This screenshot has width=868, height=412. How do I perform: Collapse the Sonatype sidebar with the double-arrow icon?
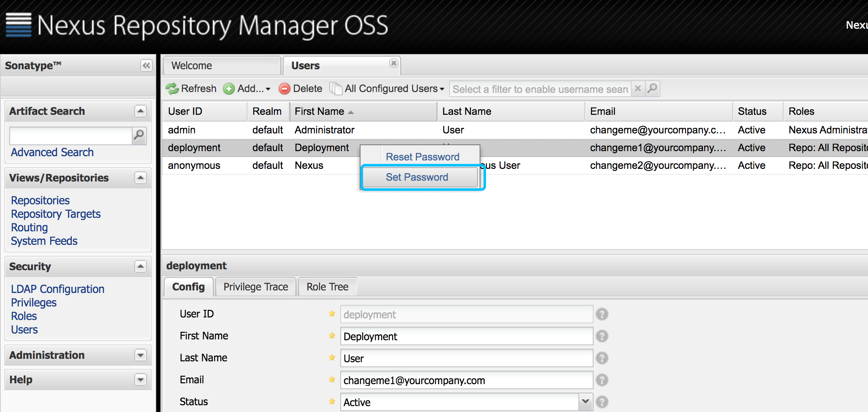146,65
